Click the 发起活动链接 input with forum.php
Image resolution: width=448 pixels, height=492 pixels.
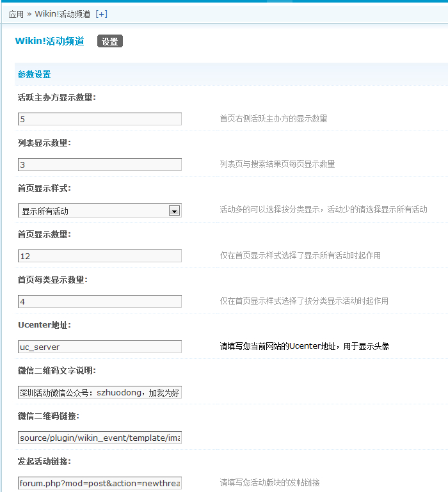[100, 483]
